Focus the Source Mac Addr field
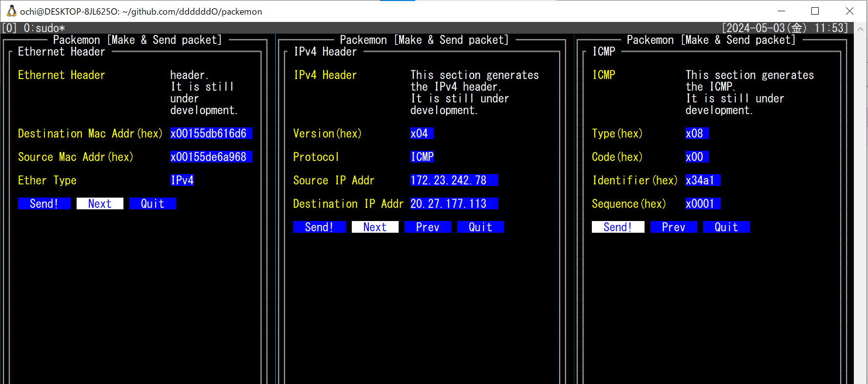Viewport: 868px width, 384px height. 211,157
